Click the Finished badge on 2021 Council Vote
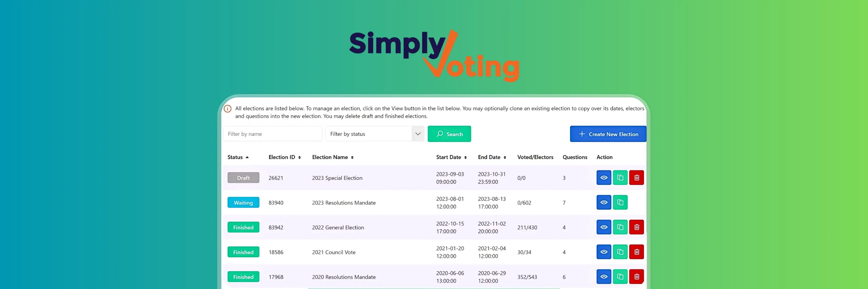Image resolution: width=868 pixels, height=289 pixels. click(x=243, y=252)
